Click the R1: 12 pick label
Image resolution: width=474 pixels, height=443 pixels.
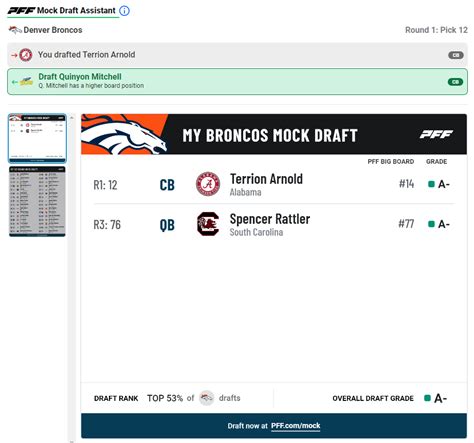(x=105, y=185)
